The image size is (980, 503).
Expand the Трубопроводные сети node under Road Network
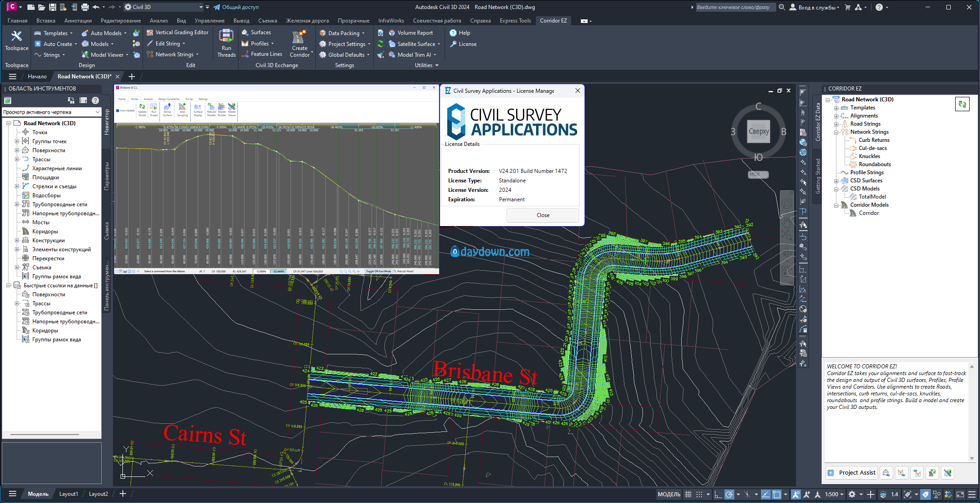pos(17,204)
